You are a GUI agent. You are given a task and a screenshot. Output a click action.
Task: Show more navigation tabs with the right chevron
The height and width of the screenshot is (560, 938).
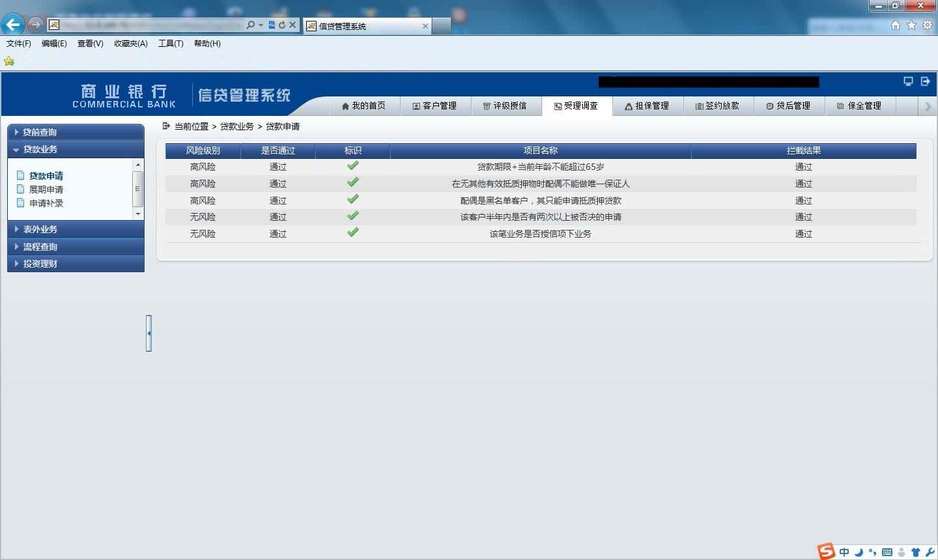[928, 107]
